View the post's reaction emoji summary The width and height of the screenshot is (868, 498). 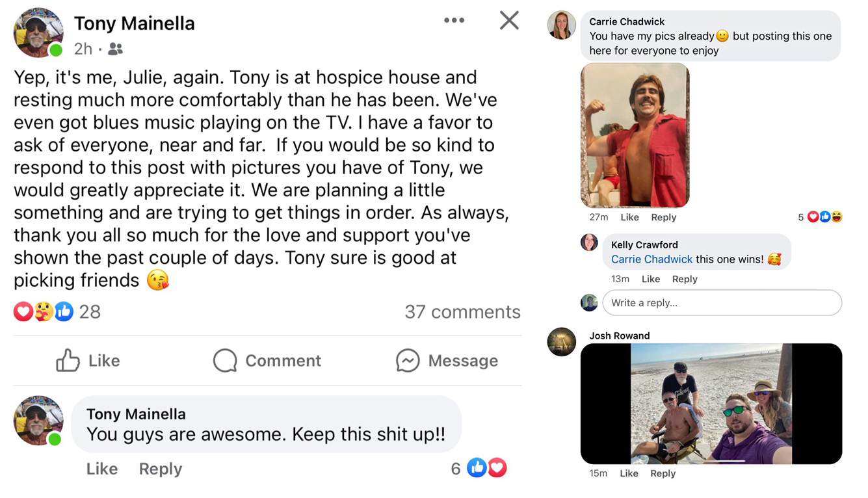pyautogui.click(x=44, y=312)
